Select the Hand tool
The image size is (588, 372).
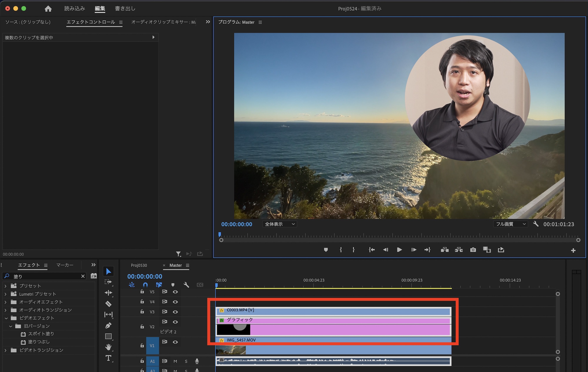tap(108, 347)
